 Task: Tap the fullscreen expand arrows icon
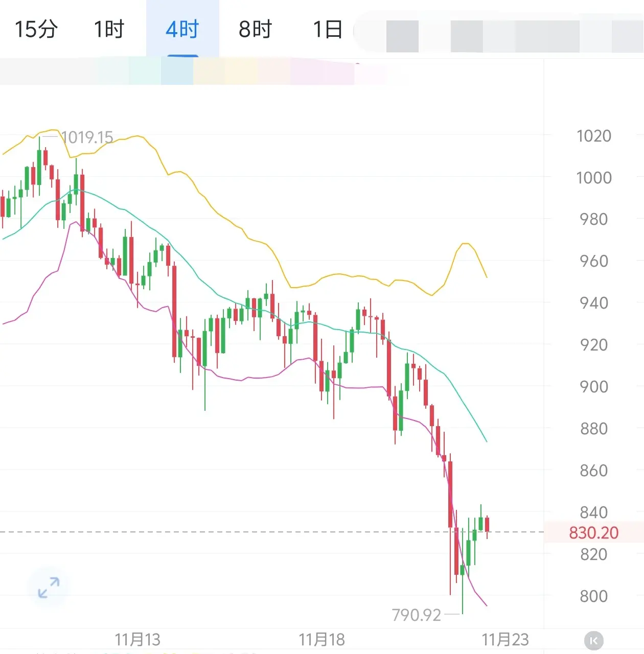tap(49, 587)
